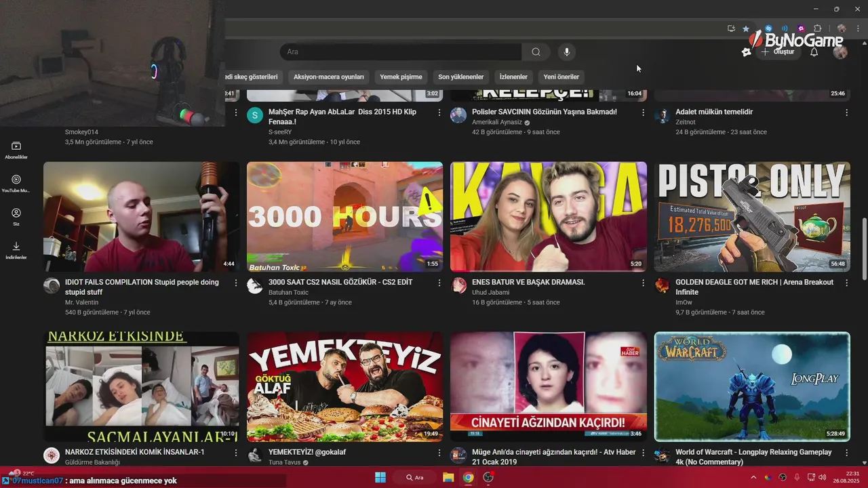Play the NARKOZ ETKİSİNDE thumbnail
The height and width of the screenshot is (488, 868).
pyautogui.click(x=141, y=387)
